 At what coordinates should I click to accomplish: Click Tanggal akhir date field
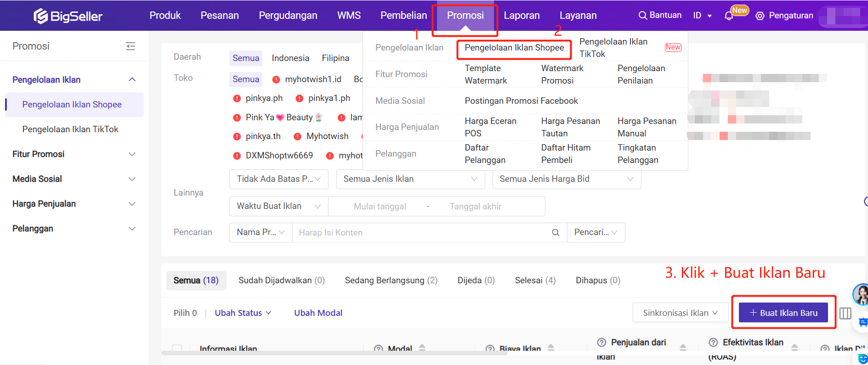tap(475, 207)
